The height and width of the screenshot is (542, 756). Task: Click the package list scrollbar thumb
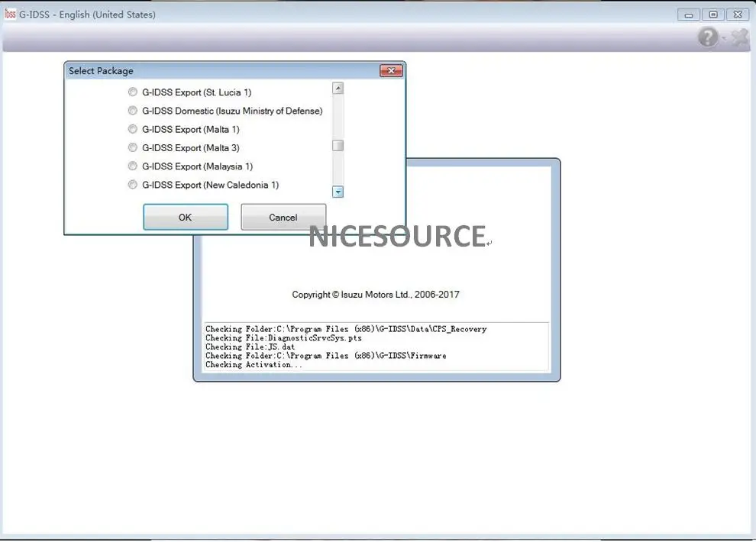pos(338,145)
